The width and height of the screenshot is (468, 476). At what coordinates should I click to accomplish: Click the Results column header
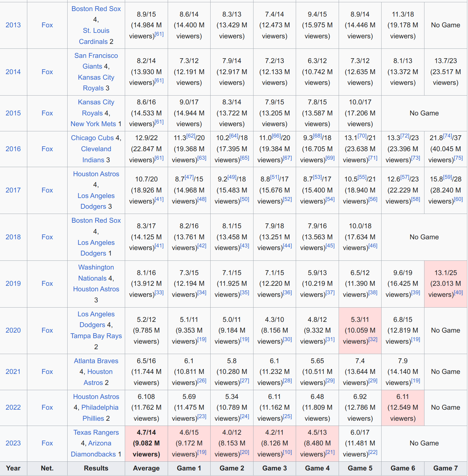pos(96,468)
